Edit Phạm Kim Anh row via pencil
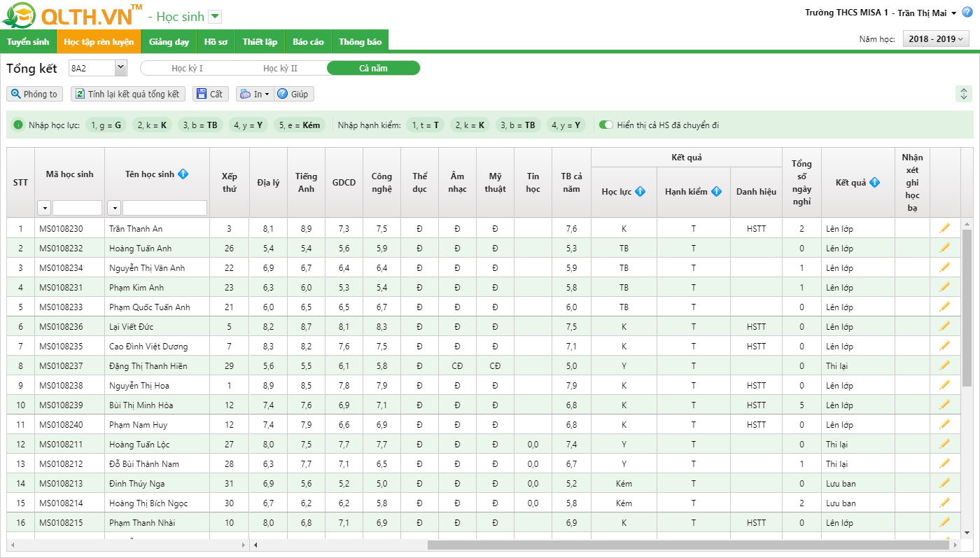Screen dimensions: 980x558 pyautogui.click(x=944, y=287)
